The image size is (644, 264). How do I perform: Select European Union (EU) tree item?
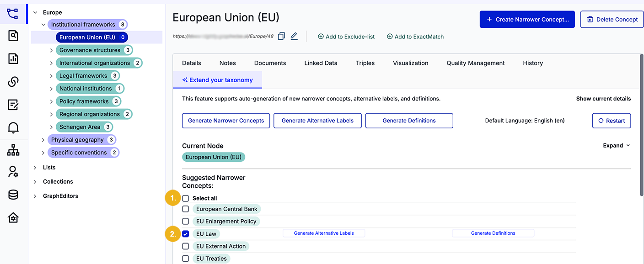tap(92, 37)
